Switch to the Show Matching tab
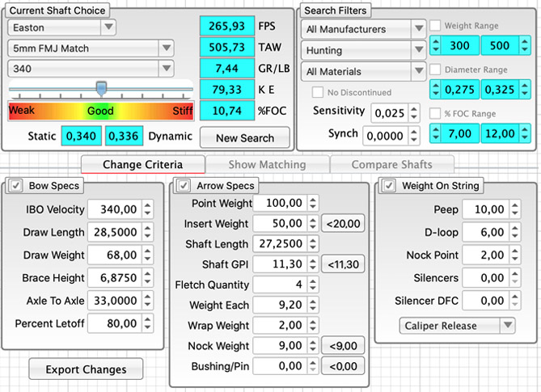The height and width of the screenshot is (392, 541). click(x=268, y=164)
